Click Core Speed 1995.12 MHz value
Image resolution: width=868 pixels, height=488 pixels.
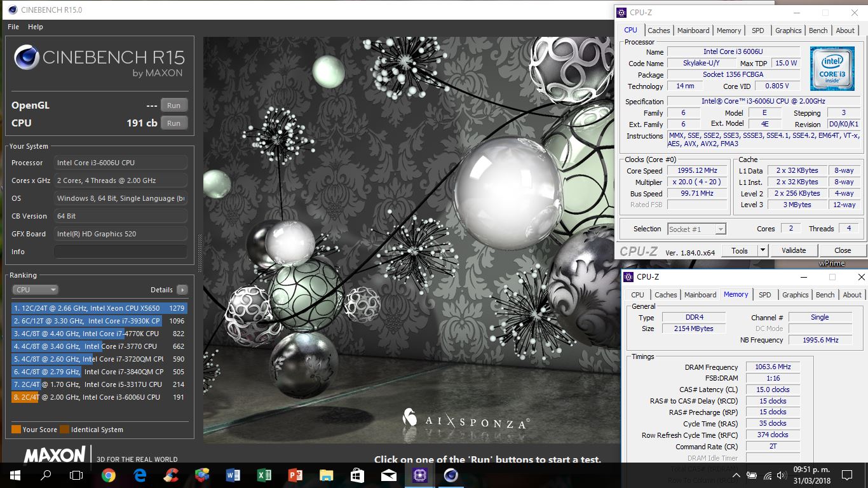tap(698, 171)
